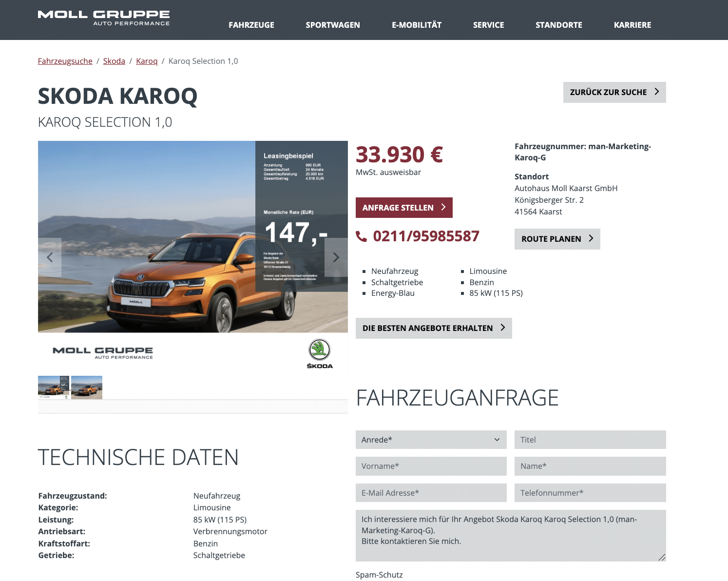Focus the Telefonnummer field
The image size is (728, 581).
(x=590, y=493)
